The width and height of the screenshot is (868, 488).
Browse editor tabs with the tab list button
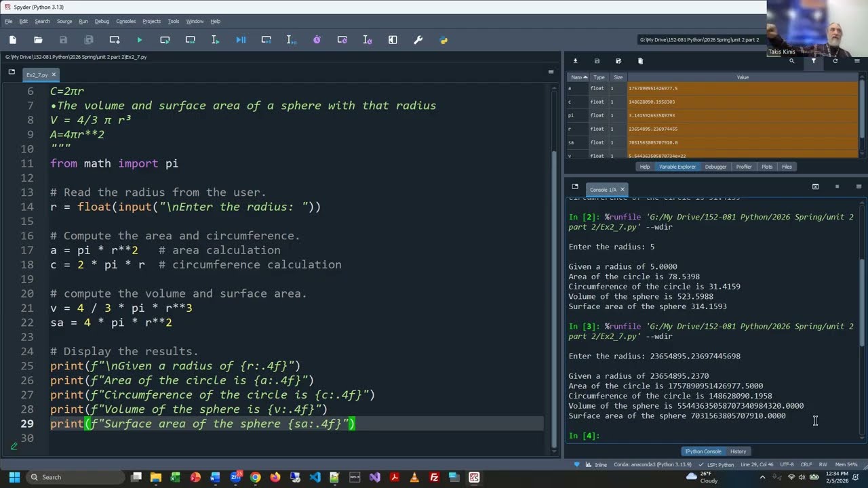click(12, 72)
